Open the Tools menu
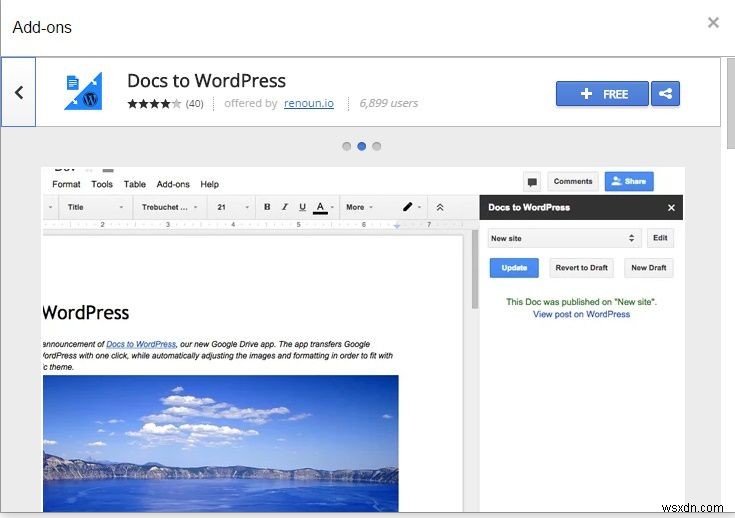 (x=102, y=184)
